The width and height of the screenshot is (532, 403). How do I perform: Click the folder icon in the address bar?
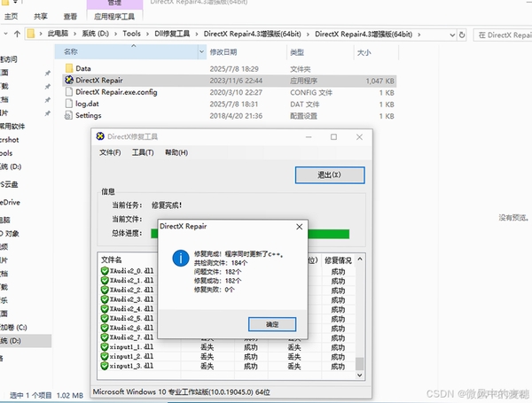(31, 34)
